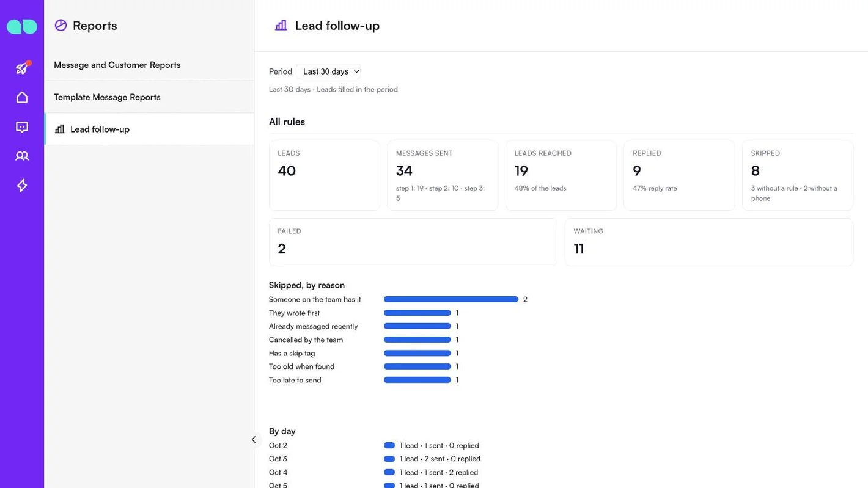Click the Replied card showing 9
The image size is (868, 488).
click(679, 175)
